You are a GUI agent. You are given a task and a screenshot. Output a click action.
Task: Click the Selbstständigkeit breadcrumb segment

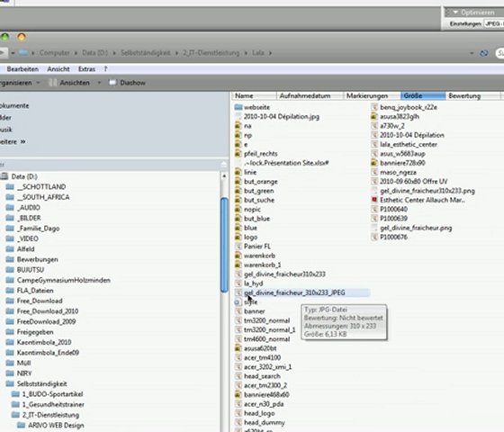[x=145, y=53]
